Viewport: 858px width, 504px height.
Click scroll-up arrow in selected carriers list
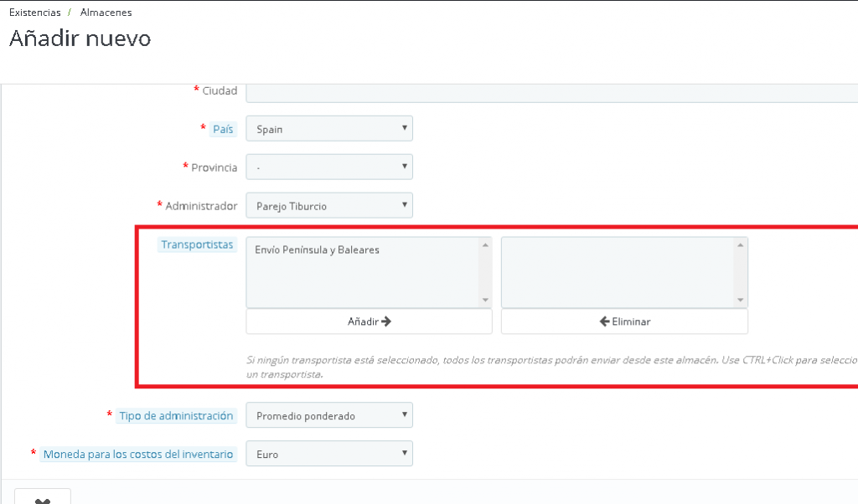[x=741, y=245]
